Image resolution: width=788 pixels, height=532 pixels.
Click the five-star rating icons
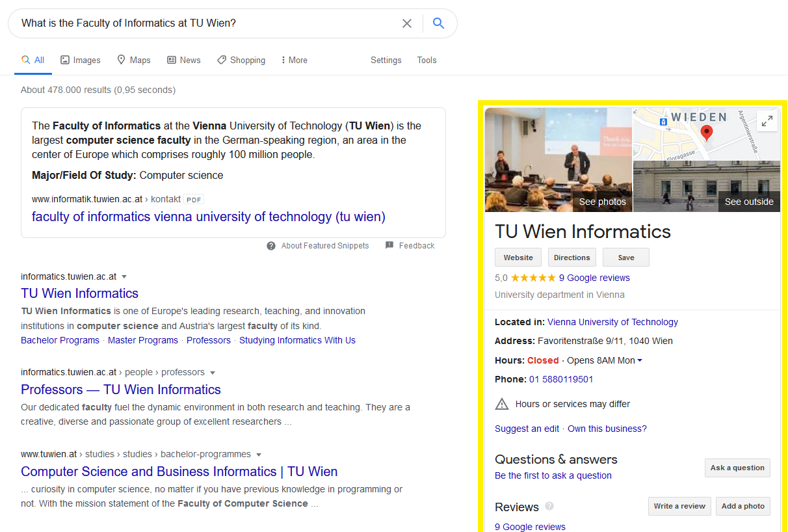(533, 278)
